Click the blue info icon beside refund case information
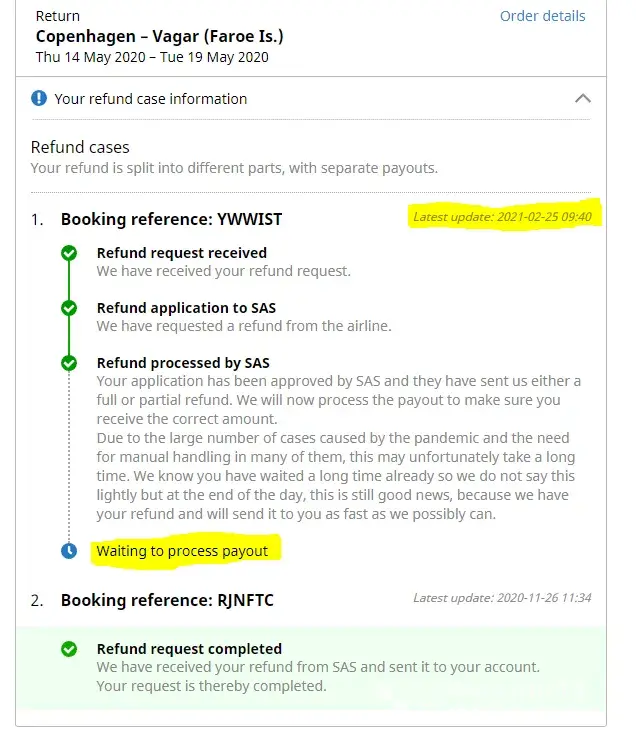The height and width of the screenshot is (743, 636). (x=39, y=98)
